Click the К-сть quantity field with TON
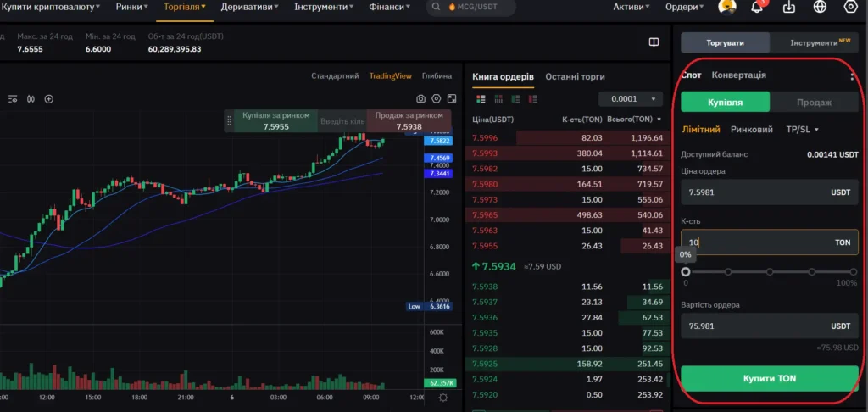This screenshot has height=412, width=868. tap(770, 242)
